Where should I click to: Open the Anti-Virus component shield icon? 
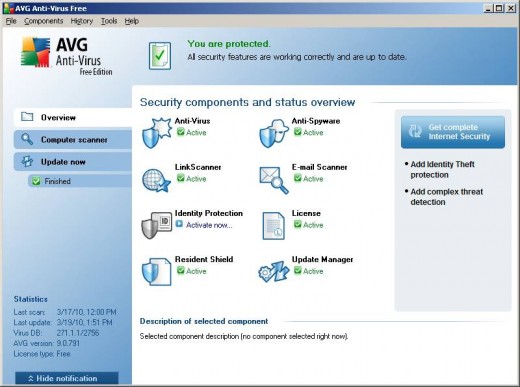(156, 133)
